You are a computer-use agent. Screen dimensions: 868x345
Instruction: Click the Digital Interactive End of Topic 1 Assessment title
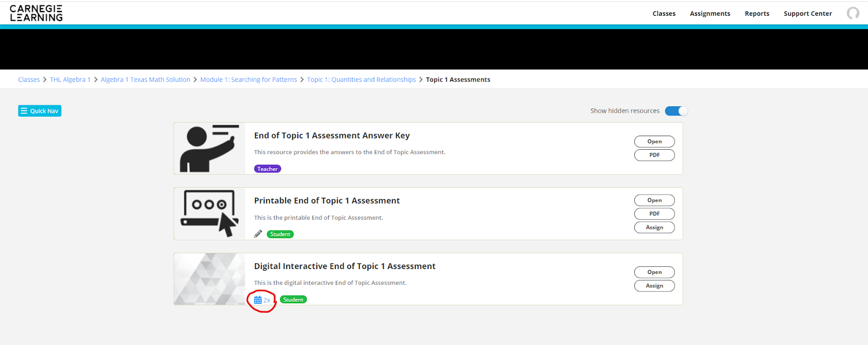344,266
